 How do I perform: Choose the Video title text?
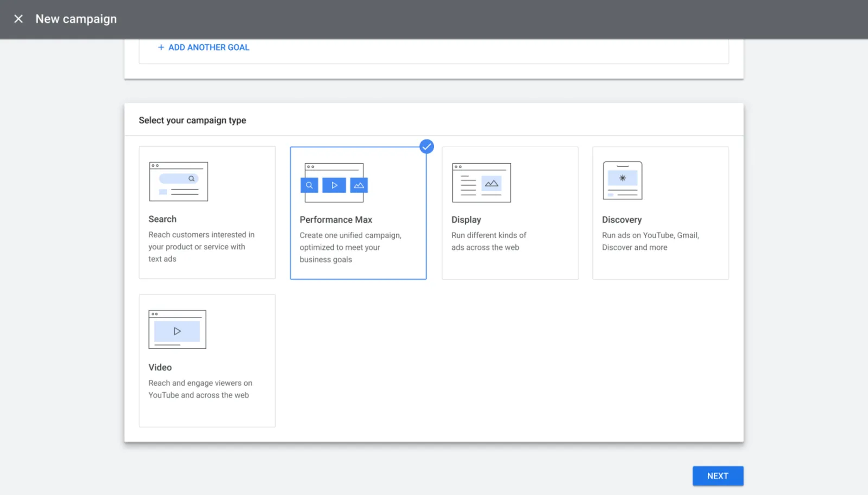pos(160,367)
